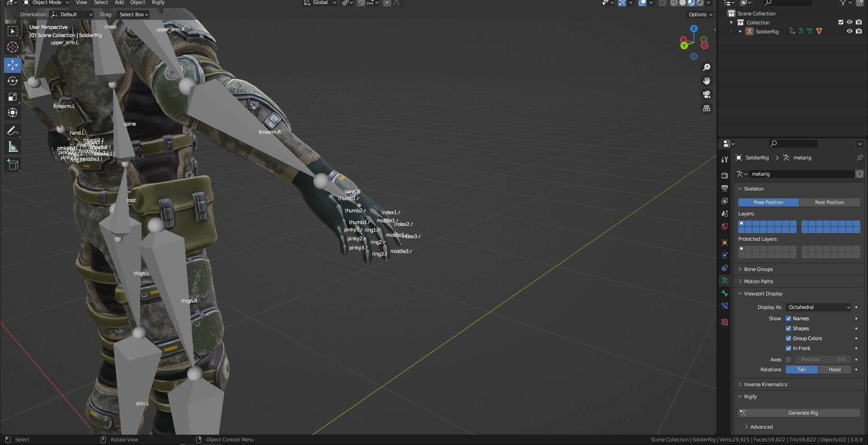Select Pose Position
Image resolution: width=868 pixels, height=445 pixels.
click(769, 202)
